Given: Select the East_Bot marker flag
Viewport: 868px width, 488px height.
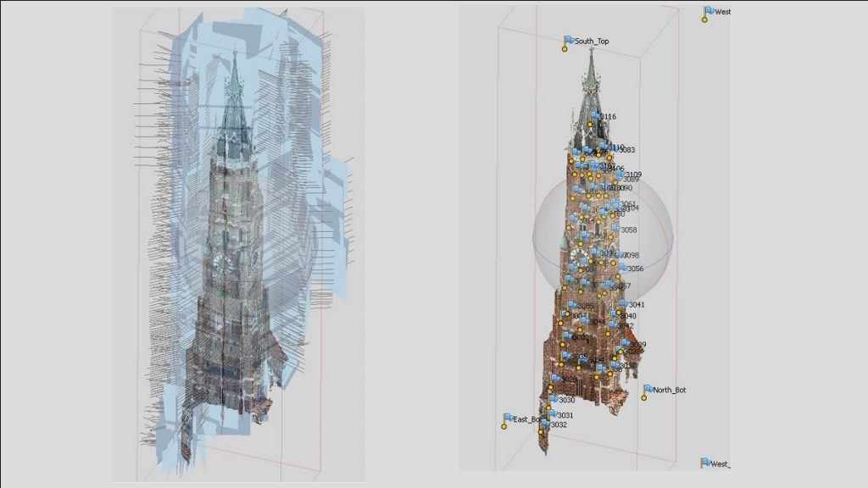Looking at the screenshot, I should 509,419.
